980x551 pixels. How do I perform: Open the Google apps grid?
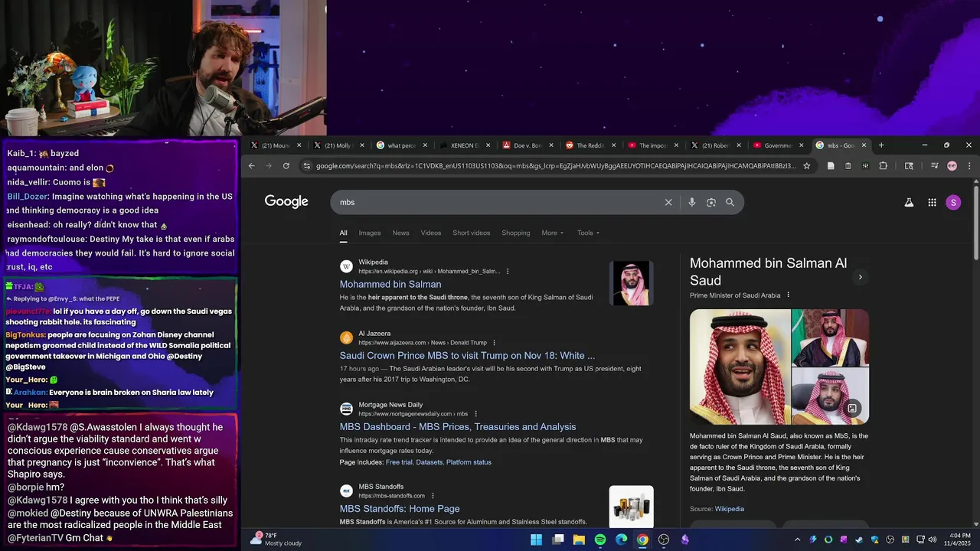(x=932, y=202)
